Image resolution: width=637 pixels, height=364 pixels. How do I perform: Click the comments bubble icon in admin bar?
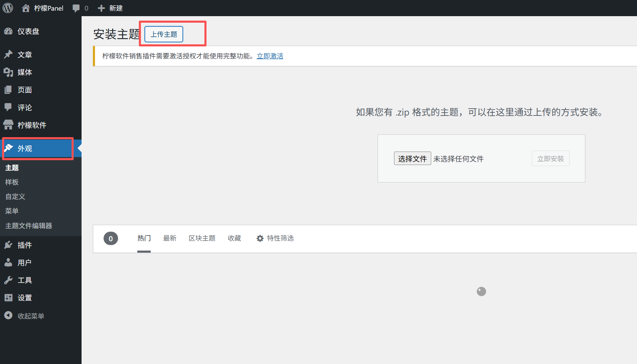[76, 8]
